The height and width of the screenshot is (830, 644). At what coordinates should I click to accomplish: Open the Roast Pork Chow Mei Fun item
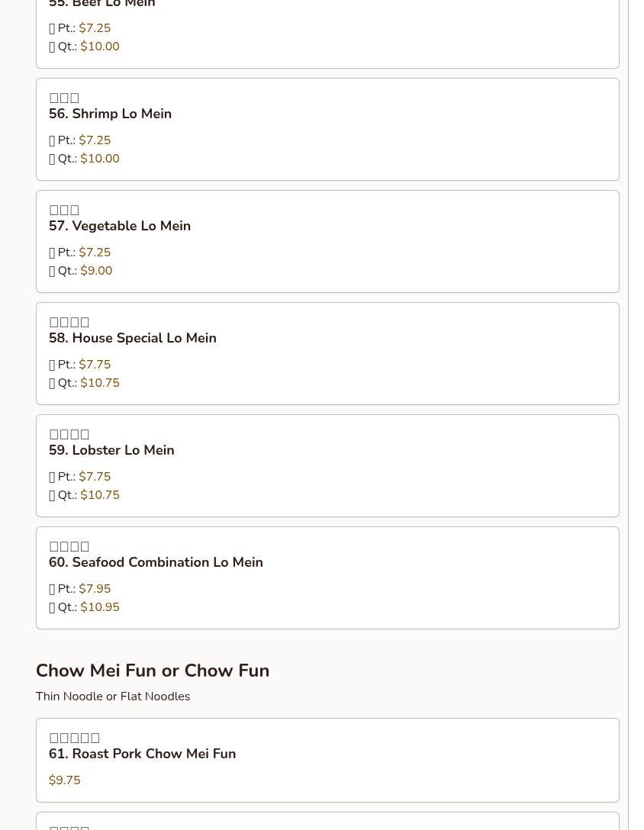coord(142,754)
